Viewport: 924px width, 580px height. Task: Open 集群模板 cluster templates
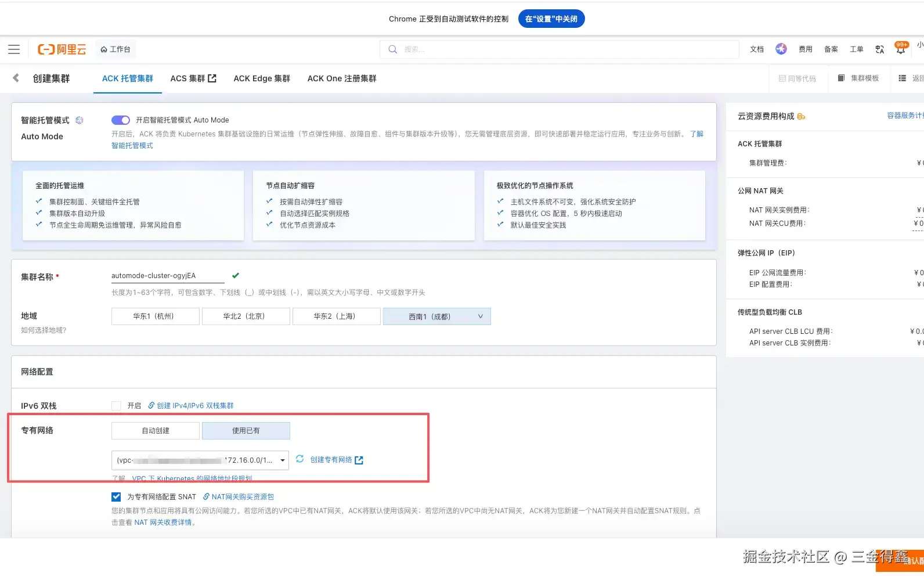[858, 78]
